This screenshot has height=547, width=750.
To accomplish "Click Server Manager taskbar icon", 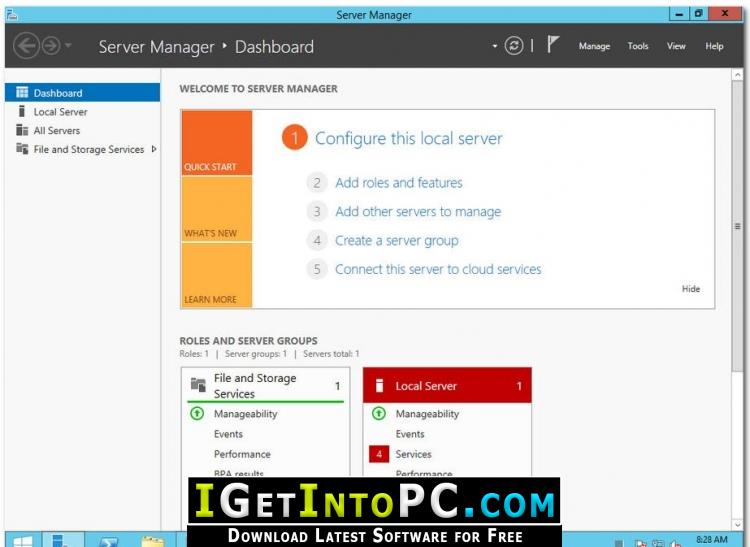I will click(63, 540).
